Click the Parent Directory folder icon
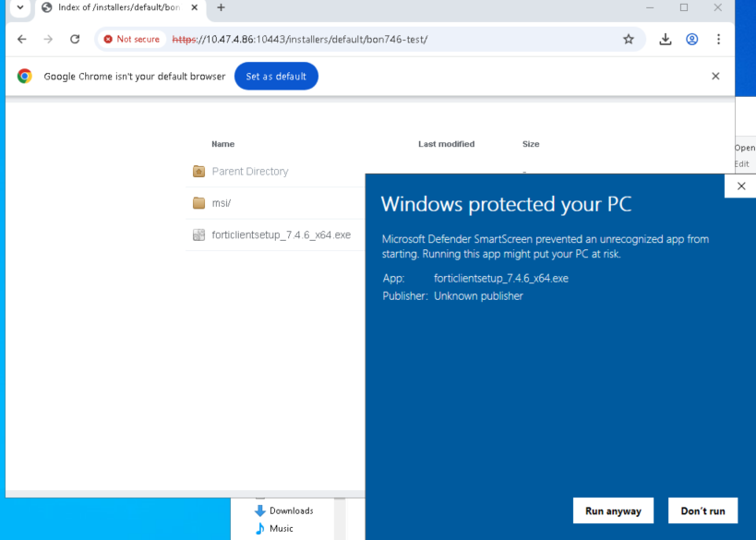Image resolution: width=756 pixels, height=540 pixels. pos(198,171)
